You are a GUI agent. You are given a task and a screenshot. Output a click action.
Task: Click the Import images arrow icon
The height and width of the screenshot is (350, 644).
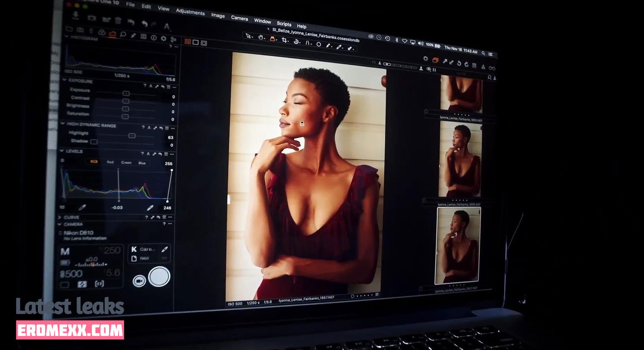[75, 15]
